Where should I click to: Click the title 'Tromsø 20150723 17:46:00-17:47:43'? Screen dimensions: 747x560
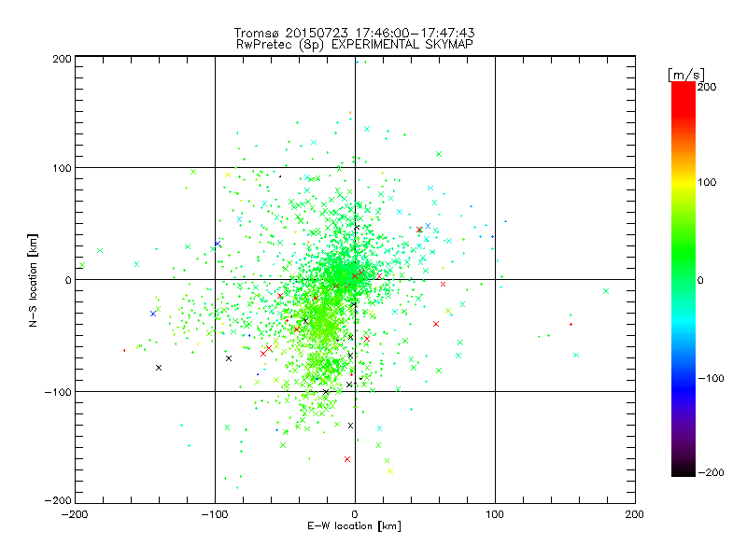tap(354, 33)
